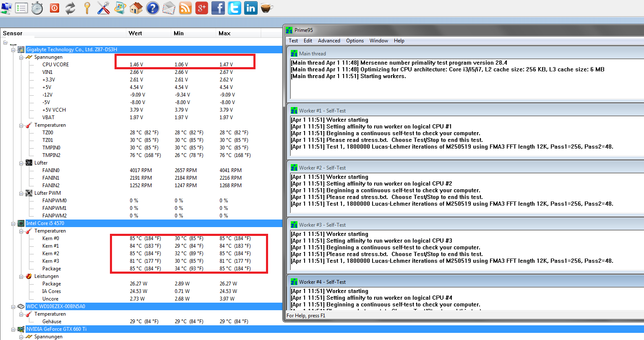Collapse the Lüfter PWM group
Screen dimensions: 644x340
point(21,193)
